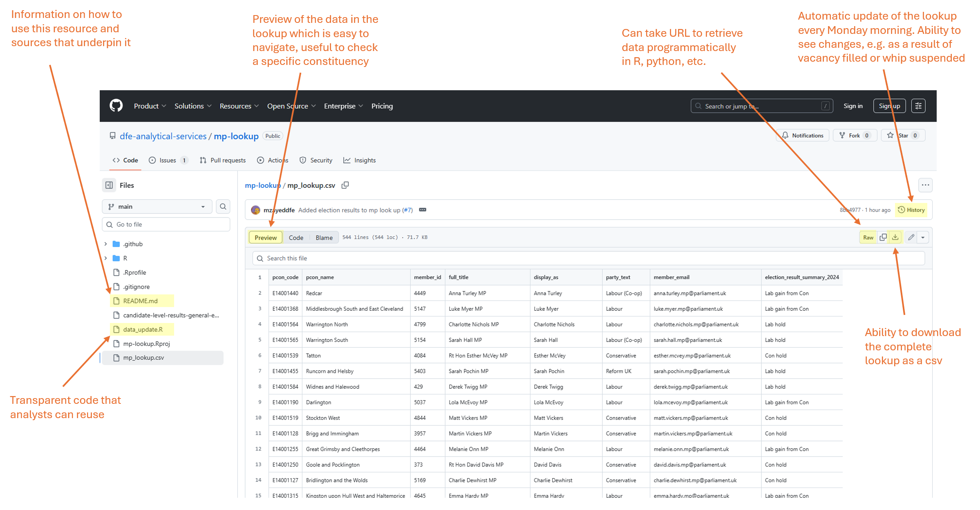Click the Sign in link

pyautogui.click(x=853, y=106)
